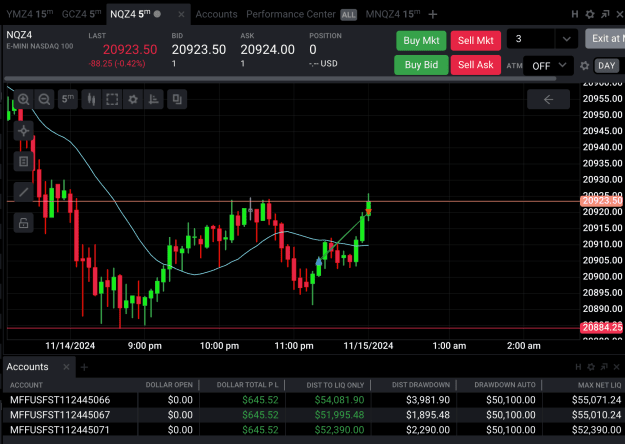Toggle the chart lock icon
The image size is (625, 444).
coord(24,223)
